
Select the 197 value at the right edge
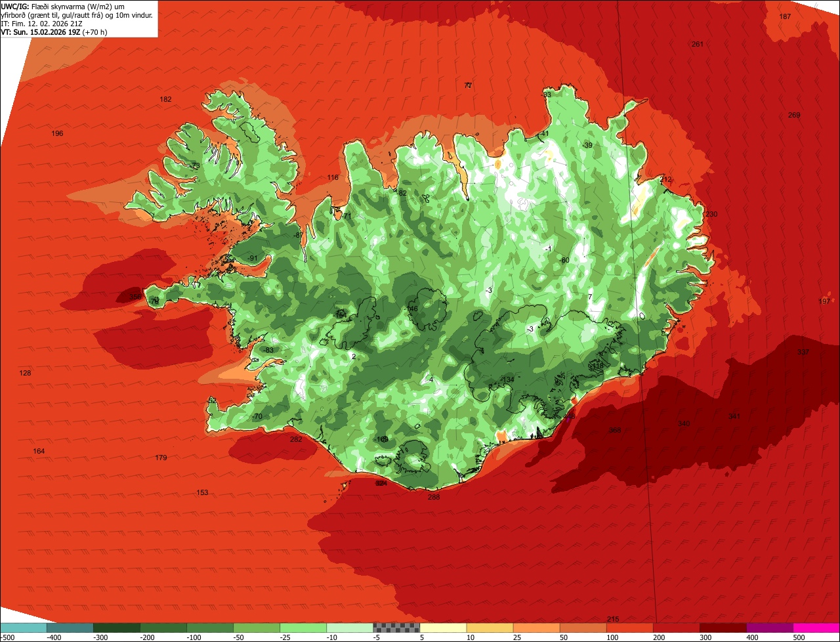click(824, 301)
